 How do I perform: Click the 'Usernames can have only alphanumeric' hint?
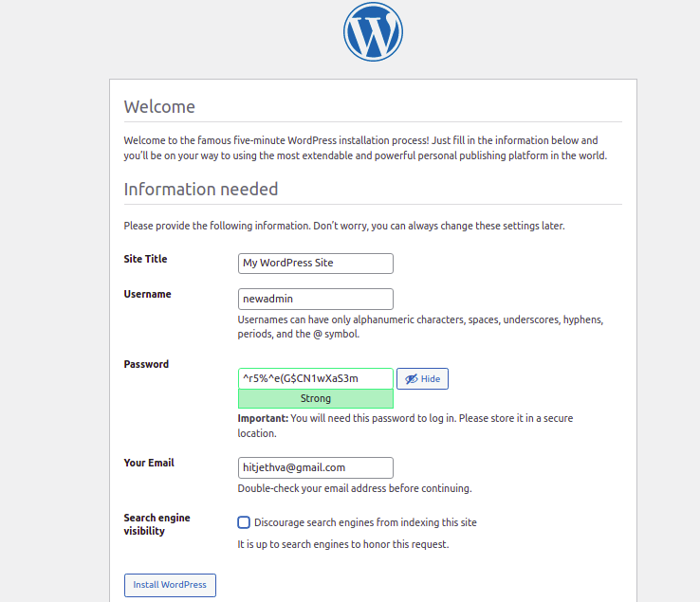click(420, 327)
